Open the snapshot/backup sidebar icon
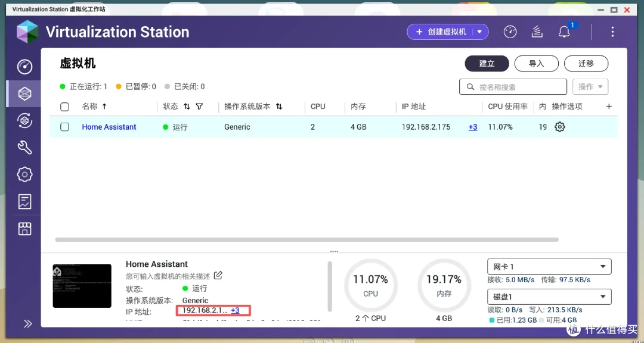The image size is (644, 343). [24, 121]
